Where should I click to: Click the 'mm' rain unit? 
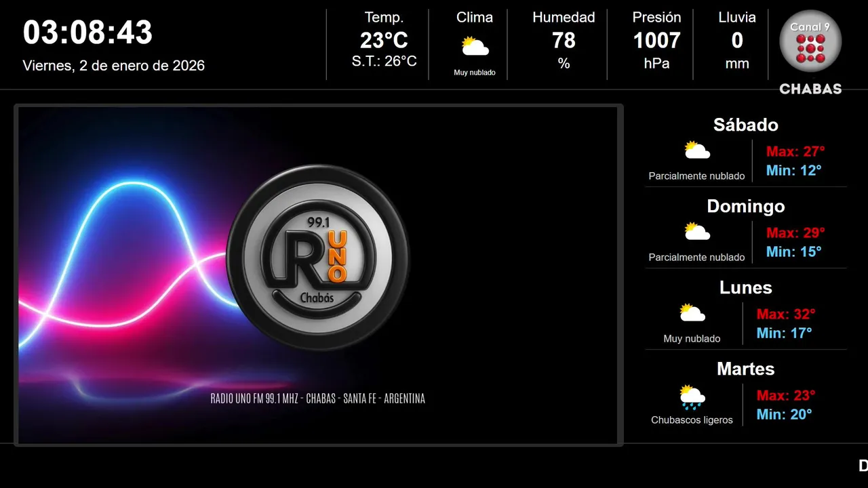737,64
